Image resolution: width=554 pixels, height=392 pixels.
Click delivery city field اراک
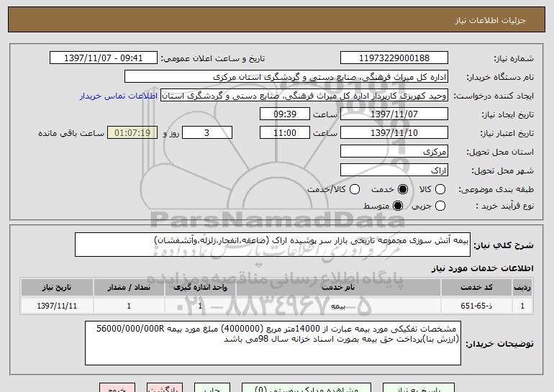click(394, 170)
